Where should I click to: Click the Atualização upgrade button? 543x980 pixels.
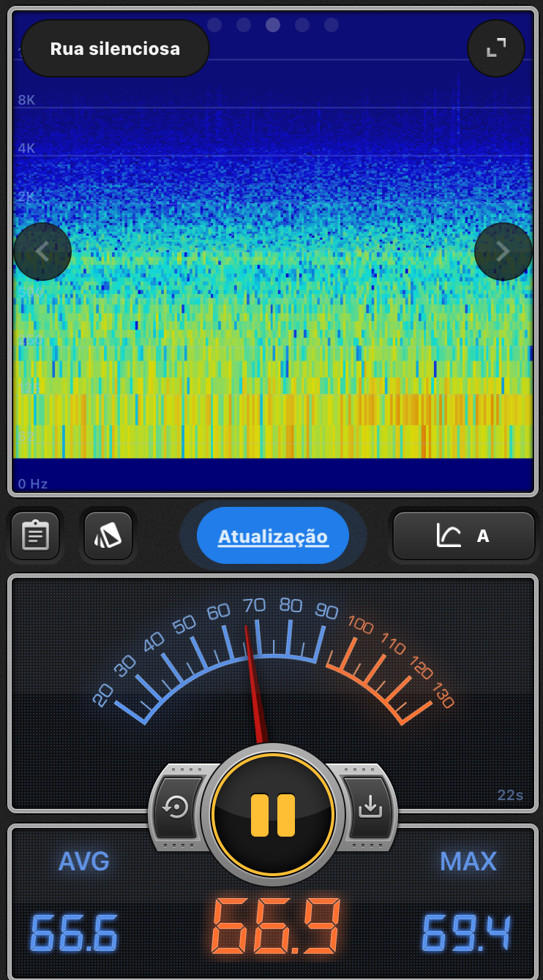tap(273, 536)
